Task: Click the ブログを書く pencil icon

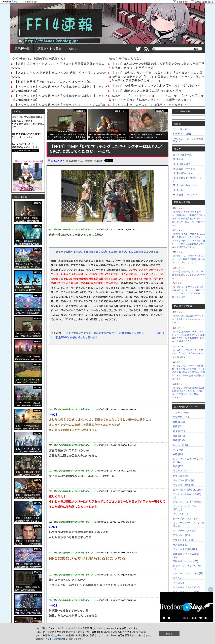Action: [174, 2]
